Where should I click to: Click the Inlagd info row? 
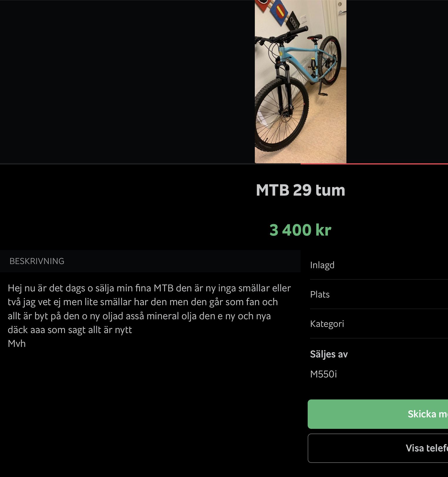[379, 265]
